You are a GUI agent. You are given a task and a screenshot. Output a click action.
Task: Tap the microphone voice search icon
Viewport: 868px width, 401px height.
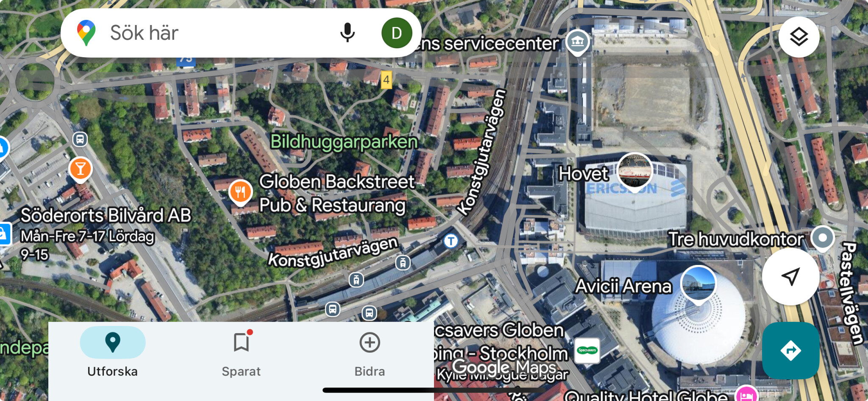(x=348, y=33)
